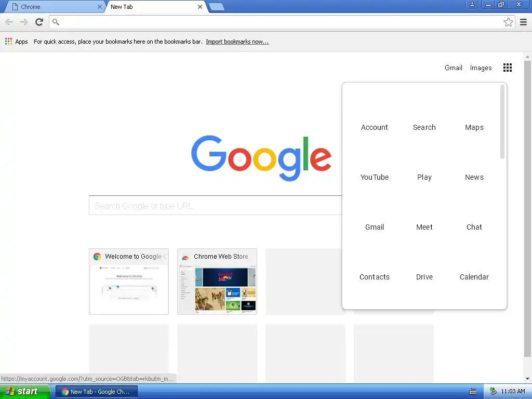Select New Tab - Google Chrome taskbar button
The width and height of the screenshot is (532, 399).
97,392
